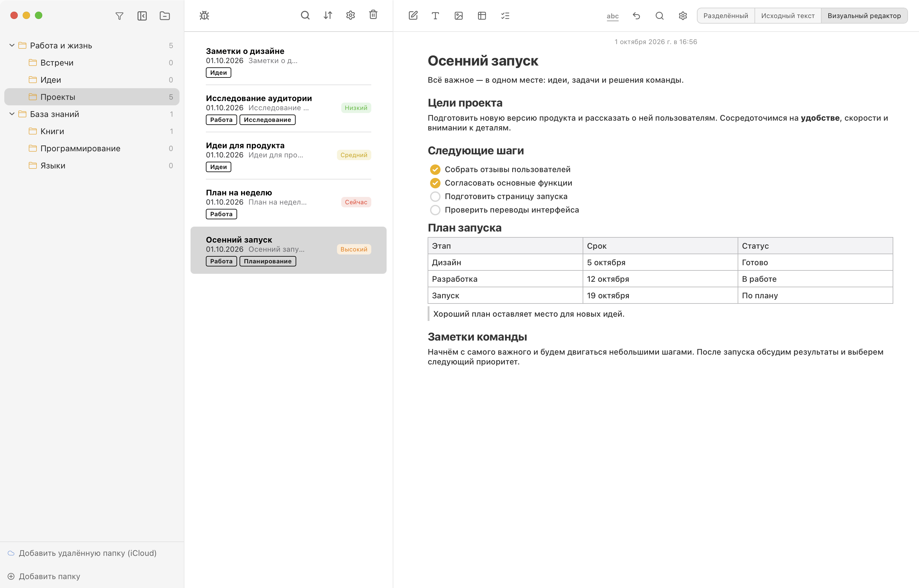Click the compose new note icon
Viewport: 919px width, 588px height.
pos(413,16)
